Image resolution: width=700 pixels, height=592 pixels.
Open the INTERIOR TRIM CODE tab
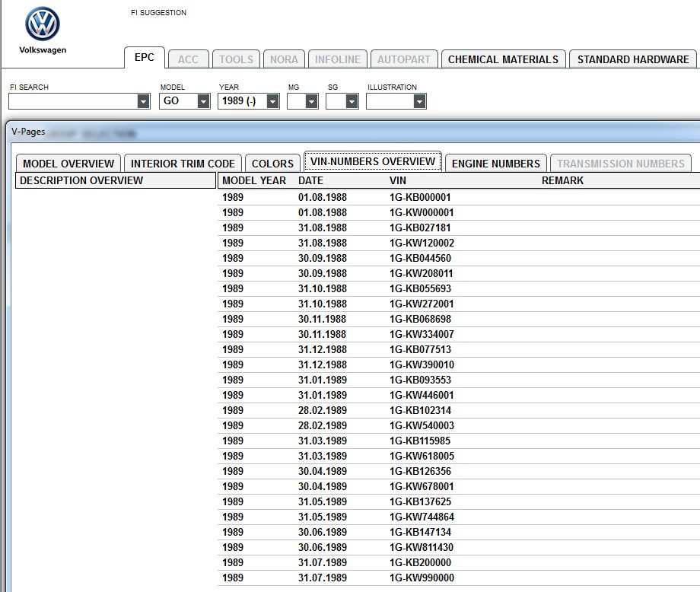click(x=183, y=164)
